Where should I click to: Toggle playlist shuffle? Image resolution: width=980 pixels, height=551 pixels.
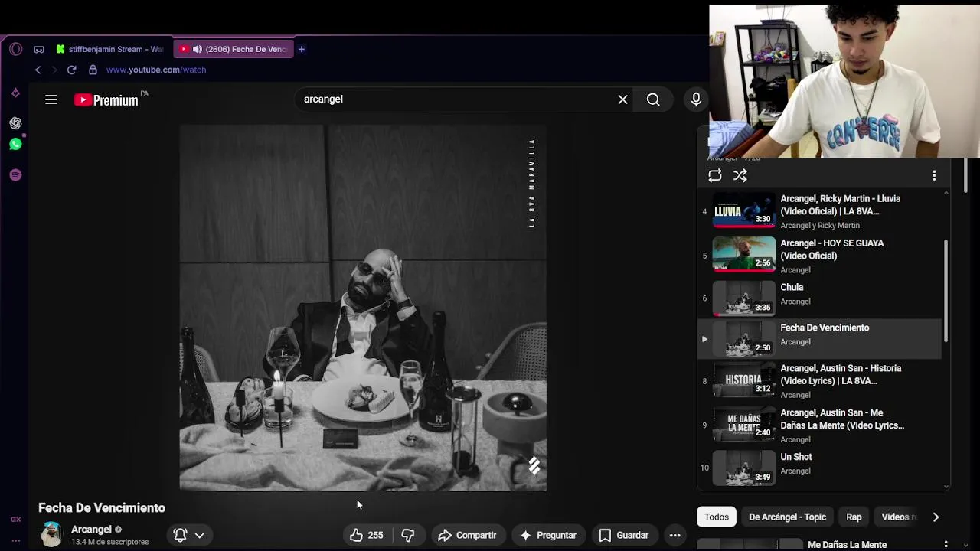click(740, 175)
